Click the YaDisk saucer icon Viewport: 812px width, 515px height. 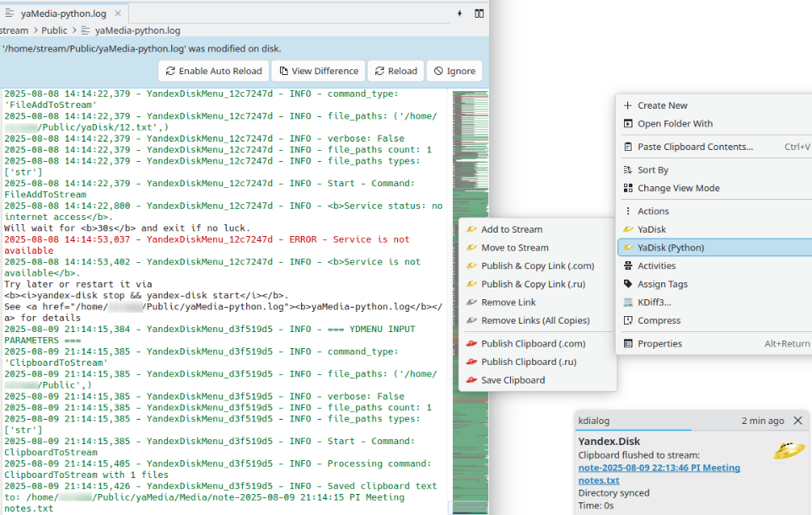coord(627,229)
